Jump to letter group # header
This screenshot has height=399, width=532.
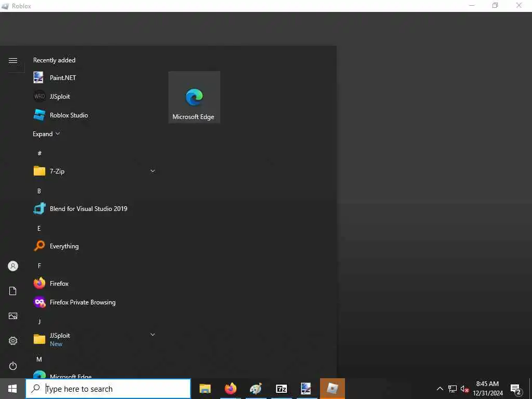click(x=39, y=153)
